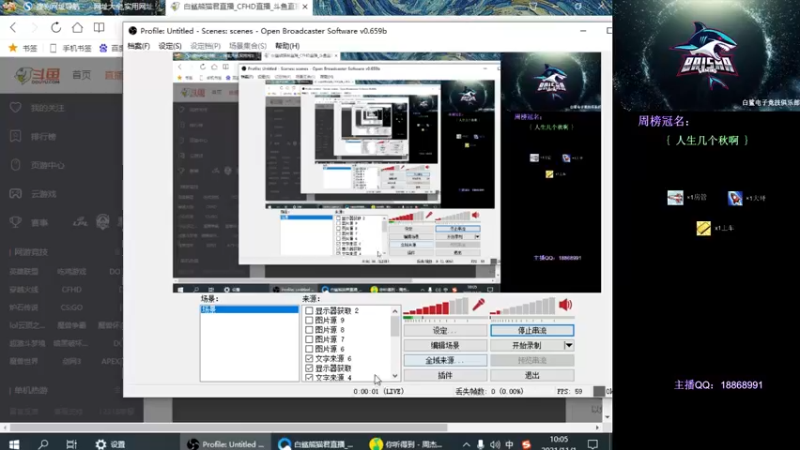Screen dimensions: 800x450
Task: Adjust the microphone volume bar meter
Action: [436, 306]
